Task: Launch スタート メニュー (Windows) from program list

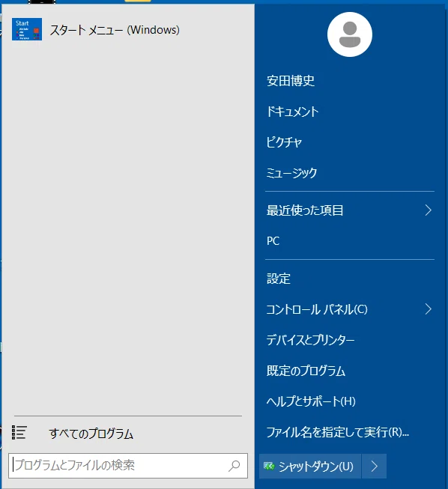Action: tap(115, 30)
